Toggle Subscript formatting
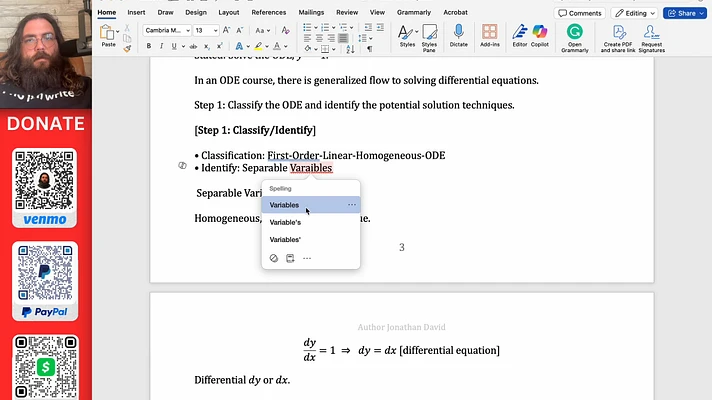Image resolution: width=712 pixels, height=400 pixels. click(x=207, y=46)
